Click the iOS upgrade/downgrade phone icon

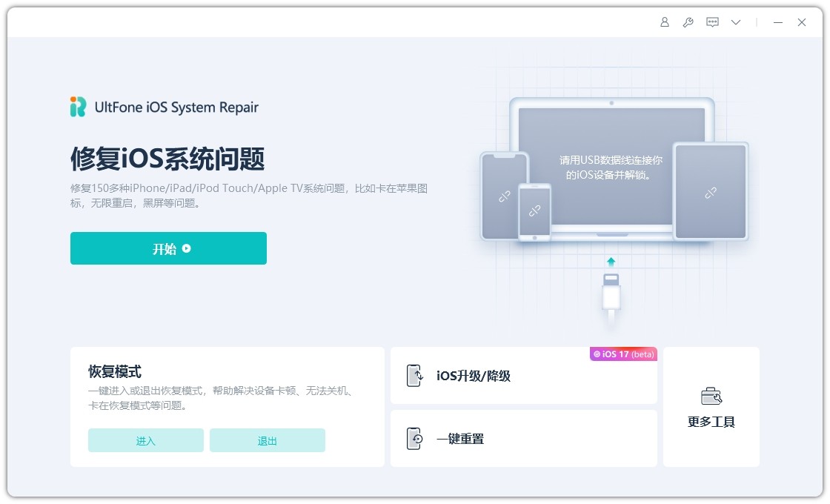click(414, 376)
